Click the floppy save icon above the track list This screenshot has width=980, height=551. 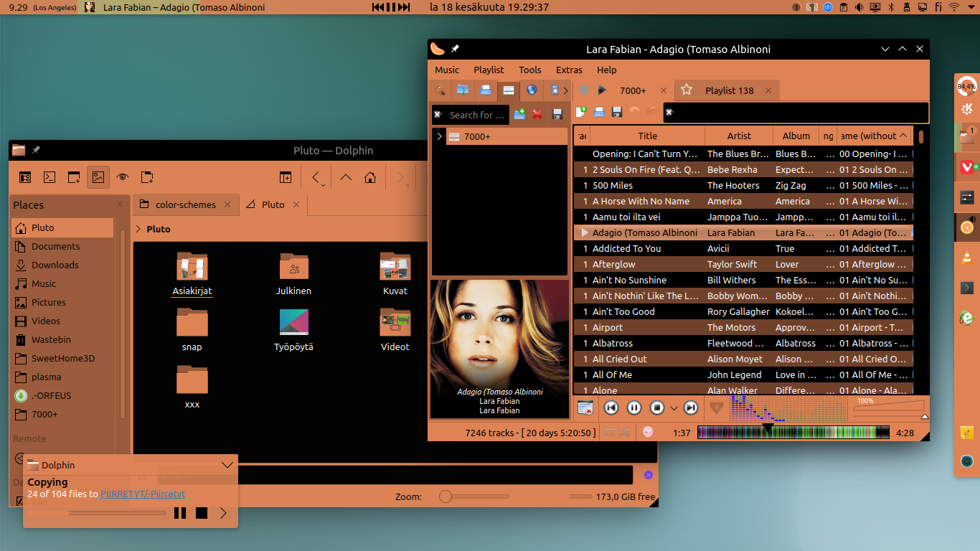tap(617, 111)
